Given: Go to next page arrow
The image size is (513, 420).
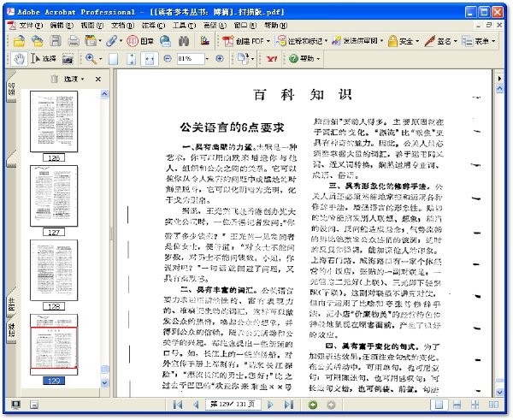Looking at the screenshot, I should 270,405.
